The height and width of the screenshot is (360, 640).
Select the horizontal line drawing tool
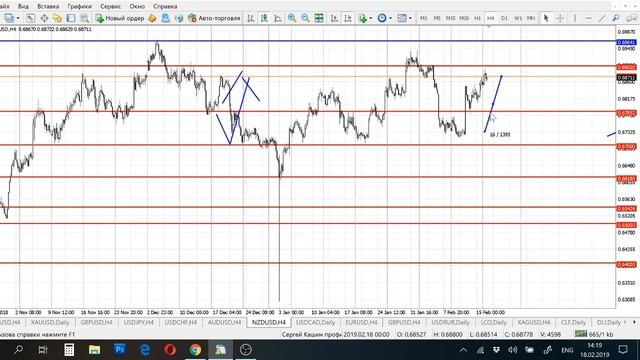tap(588, 18)
